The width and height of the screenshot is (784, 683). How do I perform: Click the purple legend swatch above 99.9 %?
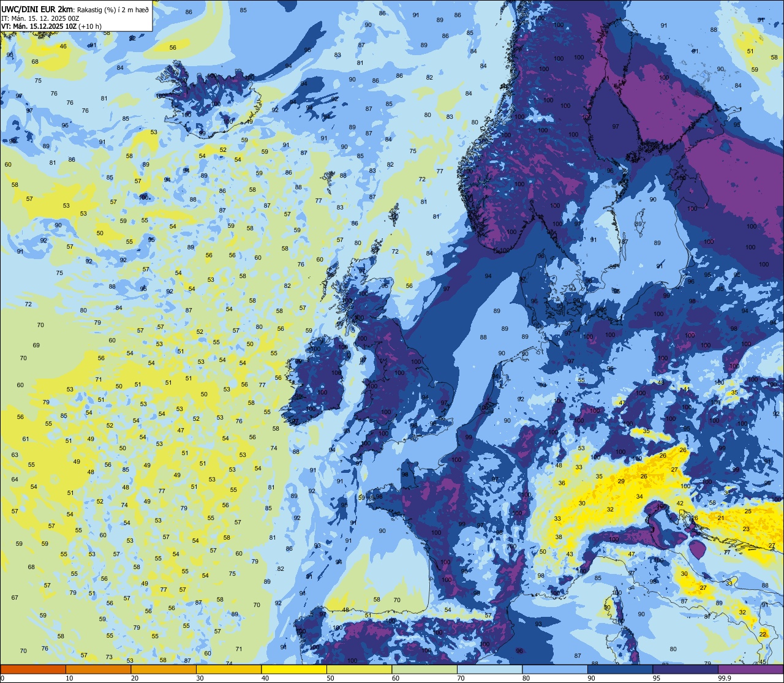pos(750,669)
